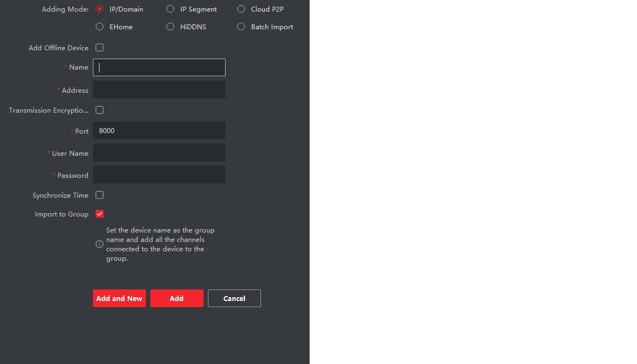The width and height of the screenshot is (637, 364).
Task: Select the IP/Domain adding mode
Action: pyautogui.click(x=100, y=9)
